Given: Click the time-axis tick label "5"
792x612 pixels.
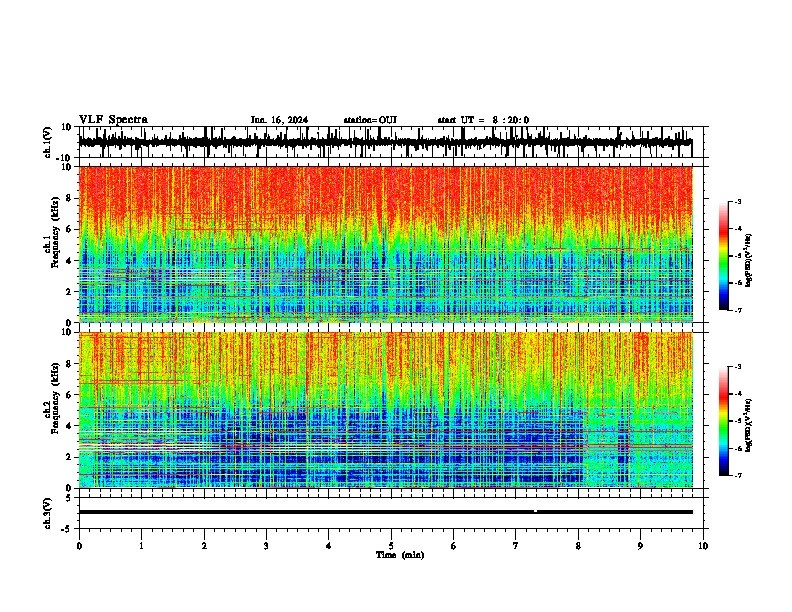Looking at the screenshot, I should pyautogui.click(x=391, y=546).
